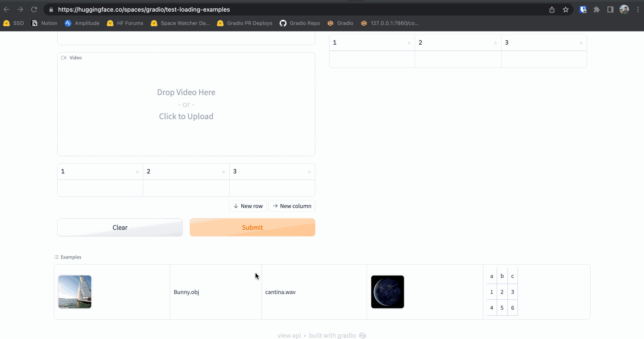This screenshot has width=644, height=339.
Task: Click the gradio logo beside 'built with gradio'
Action: (x=362, y=335)
